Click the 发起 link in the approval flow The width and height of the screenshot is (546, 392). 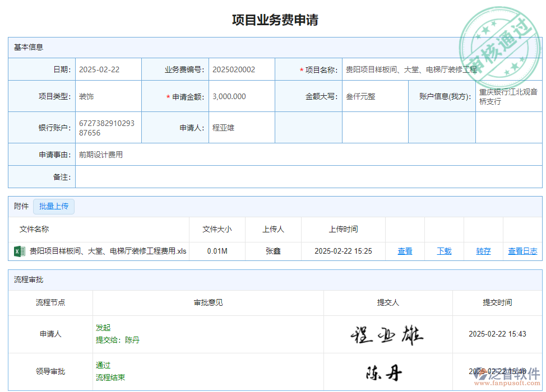[103, 328]
